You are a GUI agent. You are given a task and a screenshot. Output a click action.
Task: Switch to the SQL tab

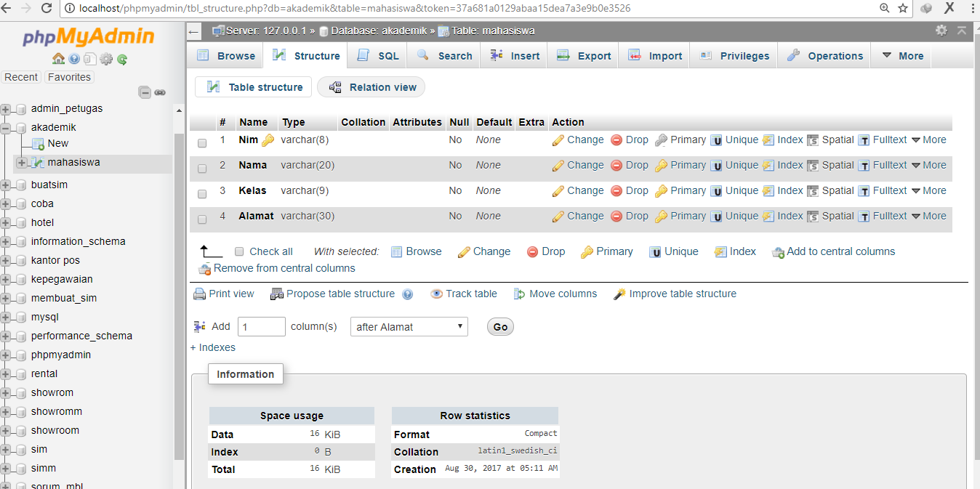[x=377, y=54]
